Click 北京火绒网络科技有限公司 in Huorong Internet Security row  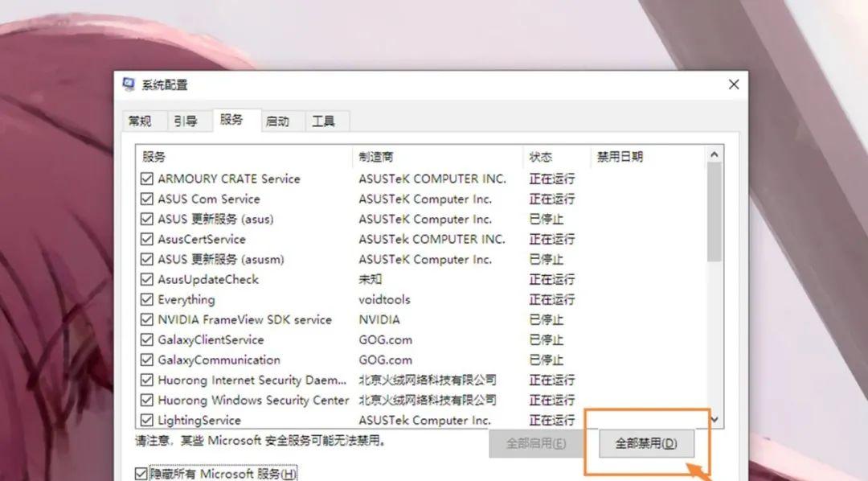pyautogui.click(x=428, y=380)
